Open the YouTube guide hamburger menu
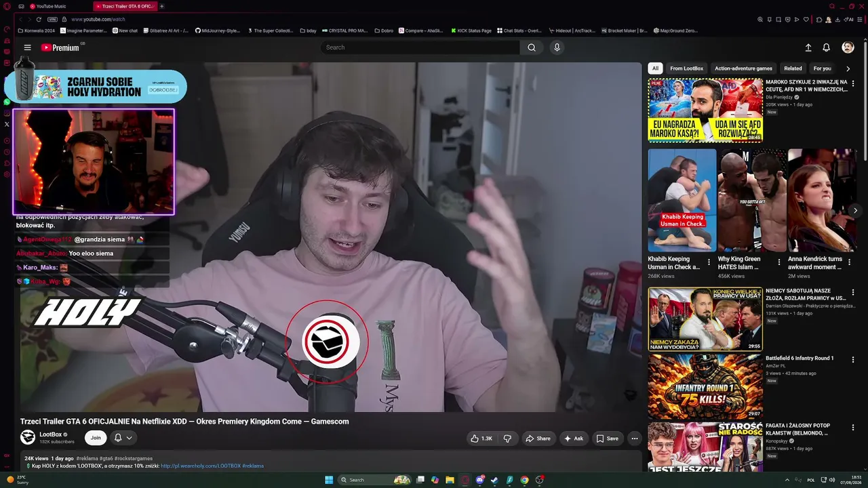Screen dimensions: 868x488 pyautogui.click(x=27, y=47)
